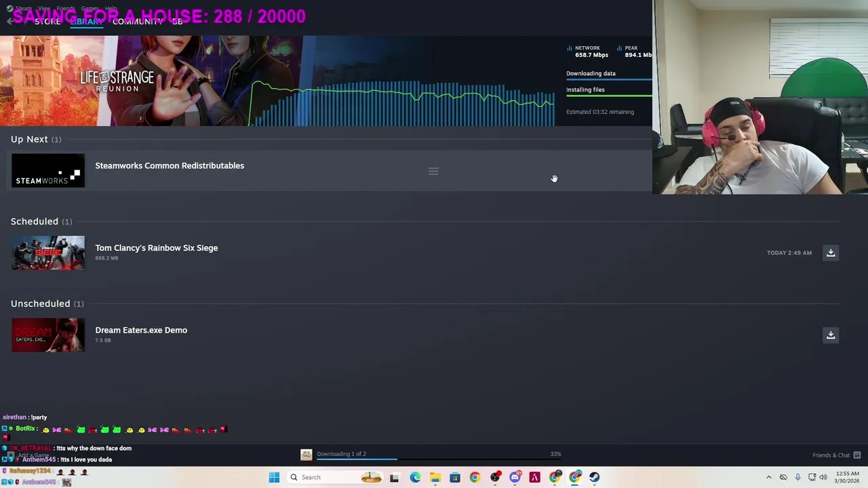Open Discord from the taskbar

click(515, 477)
